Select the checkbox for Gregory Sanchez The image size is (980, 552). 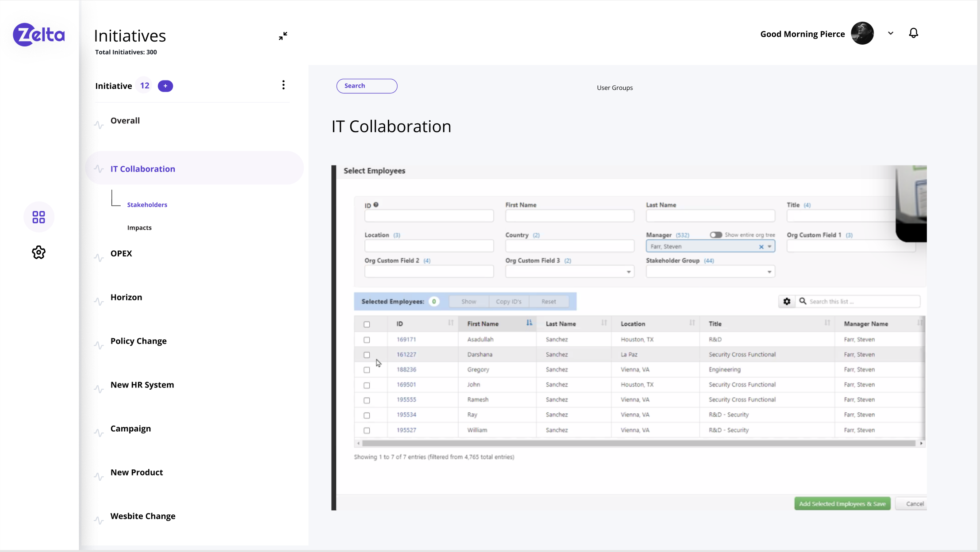(x=367, y=370)
